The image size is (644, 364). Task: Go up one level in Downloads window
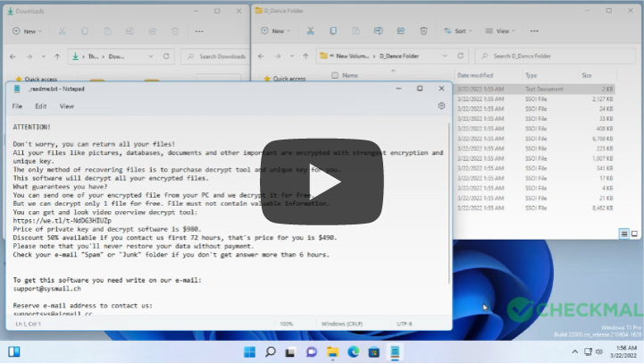(57, 55)
